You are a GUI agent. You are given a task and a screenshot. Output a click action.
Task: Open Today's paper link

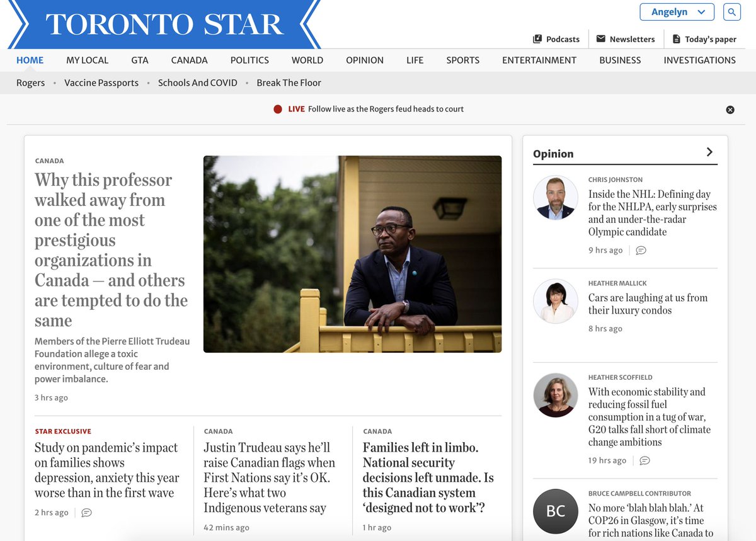tap(704, 39)
